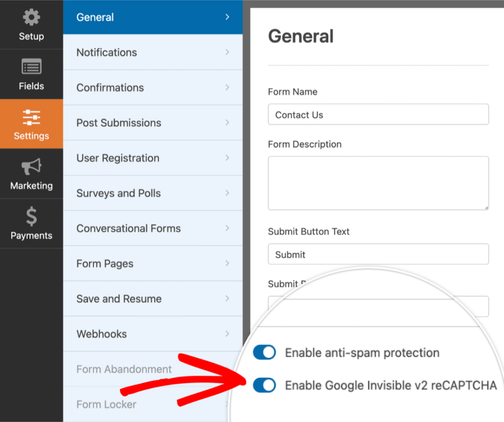
Task: Open the Conversational Forms settings
Action: coord(128,228)
